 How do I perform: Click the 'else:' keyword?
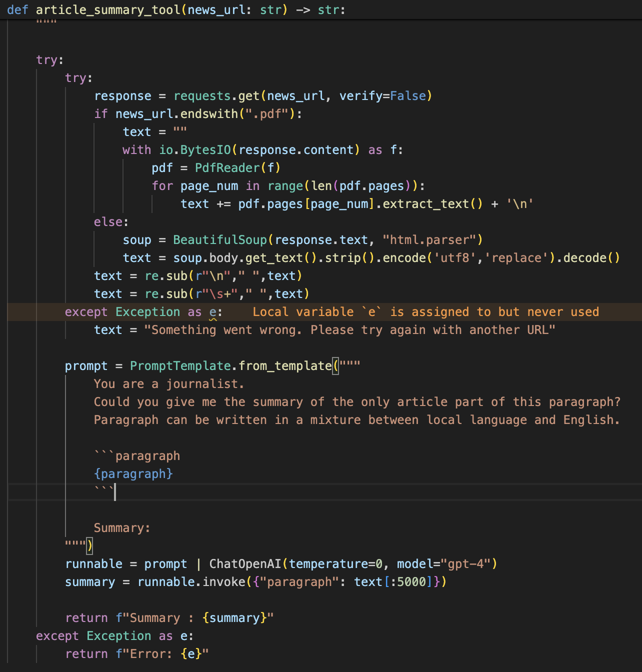(111, 222)
